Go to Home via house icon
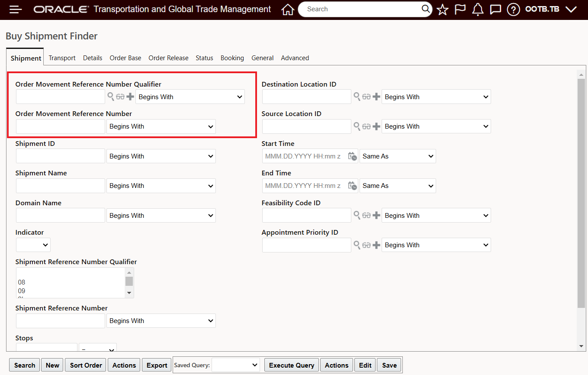This screenshot has width=588, height=375. (288, 9)
